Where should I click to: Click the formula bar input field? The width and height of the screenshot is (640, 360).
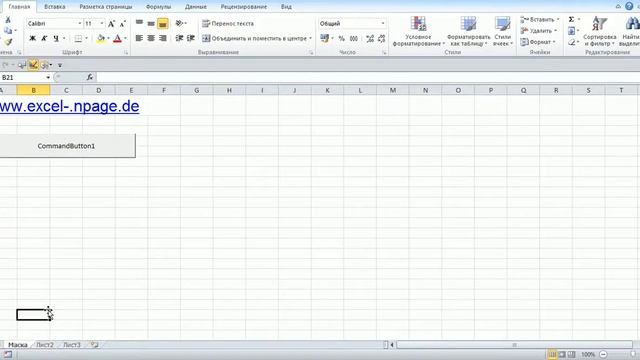point(367,77)
